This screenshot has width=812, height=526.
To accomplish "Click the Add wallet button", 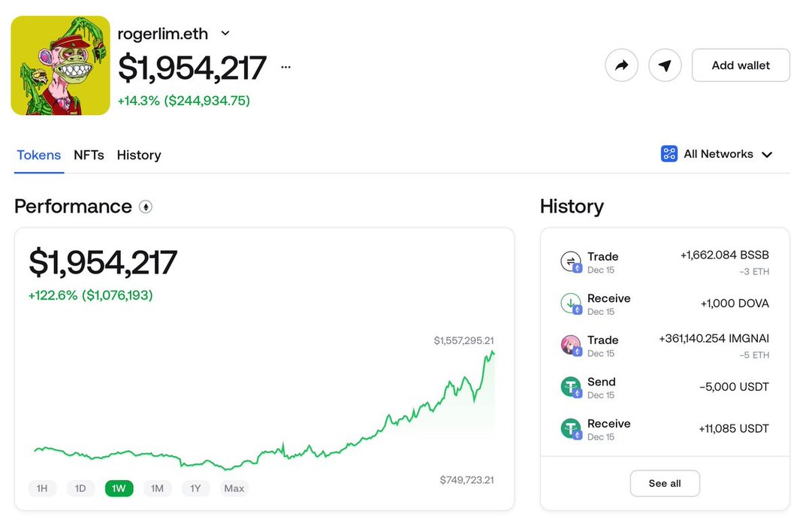I will point(741,65).
